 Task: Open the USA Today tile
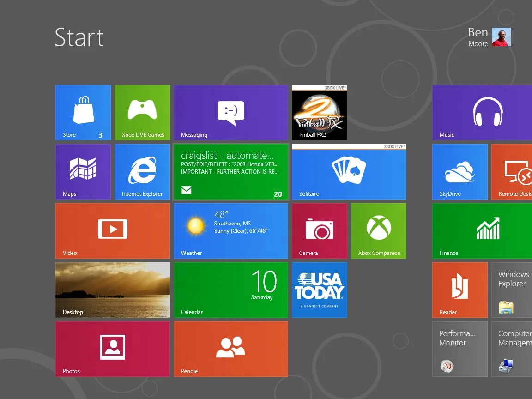click(x=320, y=290)
